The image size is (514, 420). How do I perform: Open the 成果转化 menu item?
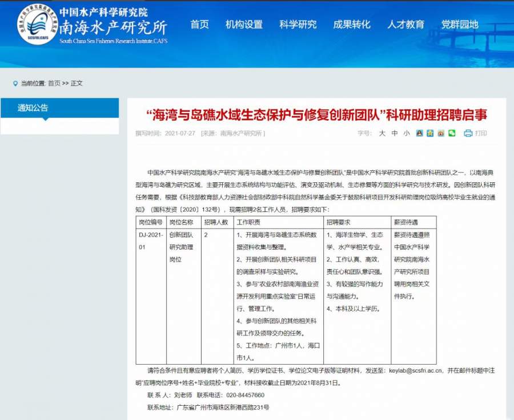point(352,25)
